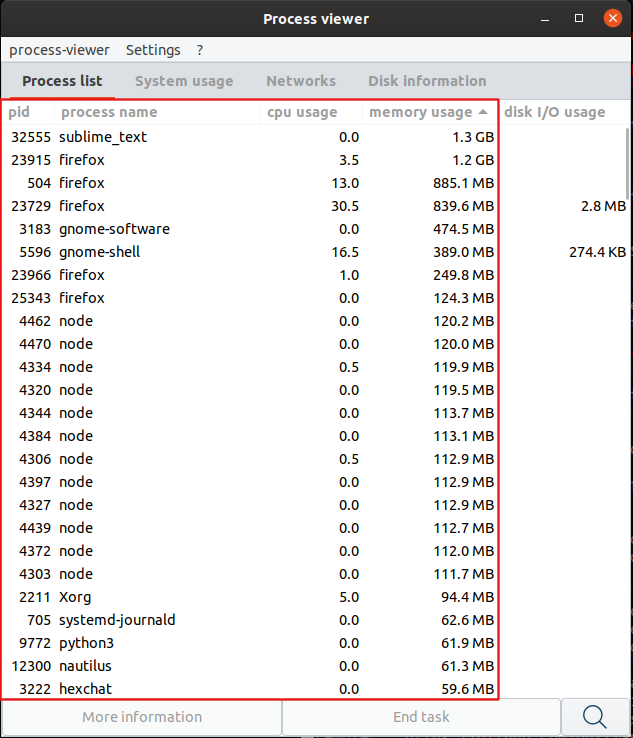This screenshot has width=633, height=738.
Task: Select node process with pid 4344
Action: click(x=316, y=413)
